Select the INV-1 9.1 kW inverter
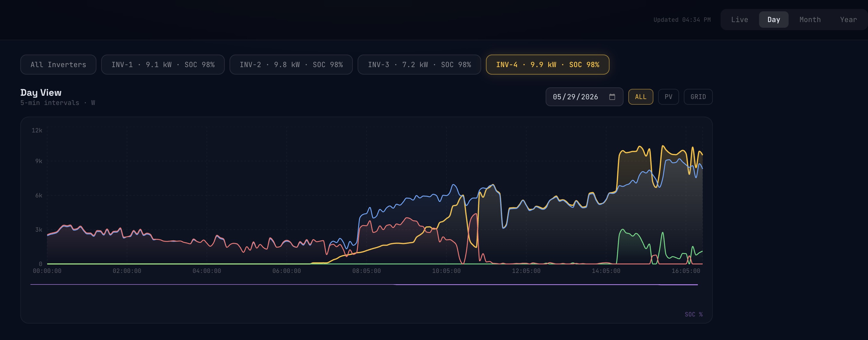Viewport: 868px width, 340px height. (x=163, y=65)
